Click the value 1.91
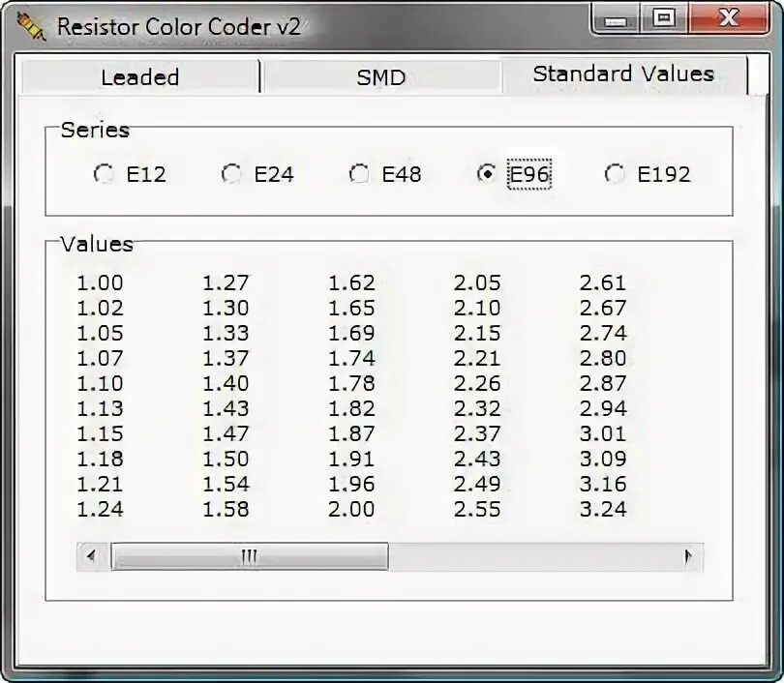 coord(351,459)
